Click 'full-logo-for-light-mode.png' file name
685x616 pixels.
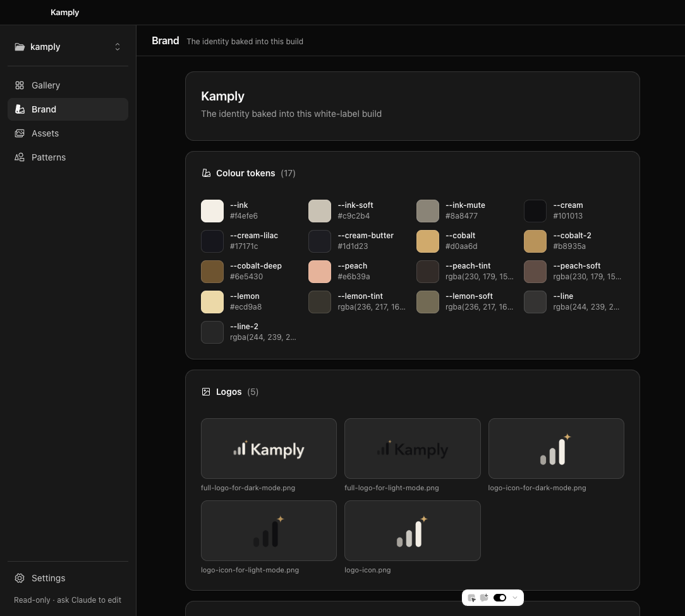(x=391, y=488)
